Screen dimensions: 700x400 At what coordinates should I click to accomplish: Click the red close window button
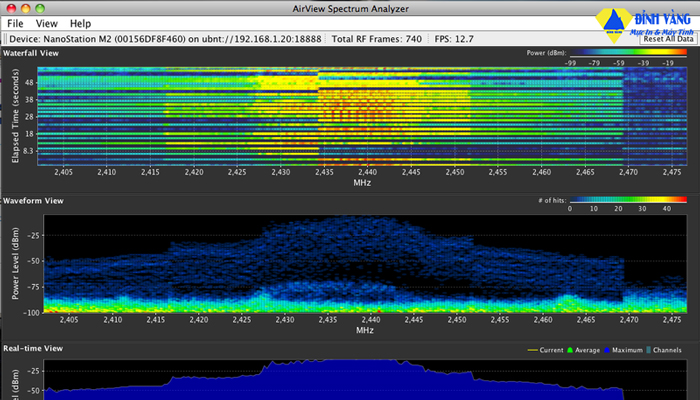(x=12, y=8)
